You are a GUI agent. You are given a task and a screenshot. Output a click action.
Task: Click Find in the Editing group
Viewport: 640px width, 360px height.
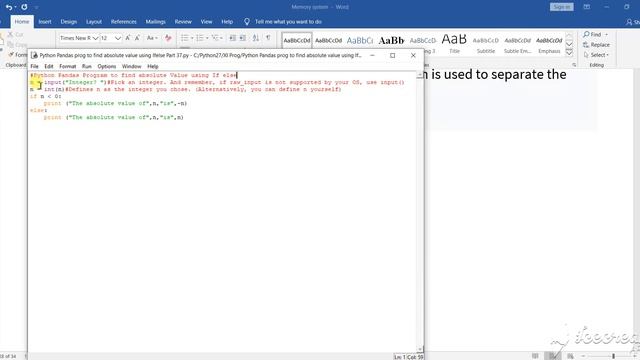[592, 35]
